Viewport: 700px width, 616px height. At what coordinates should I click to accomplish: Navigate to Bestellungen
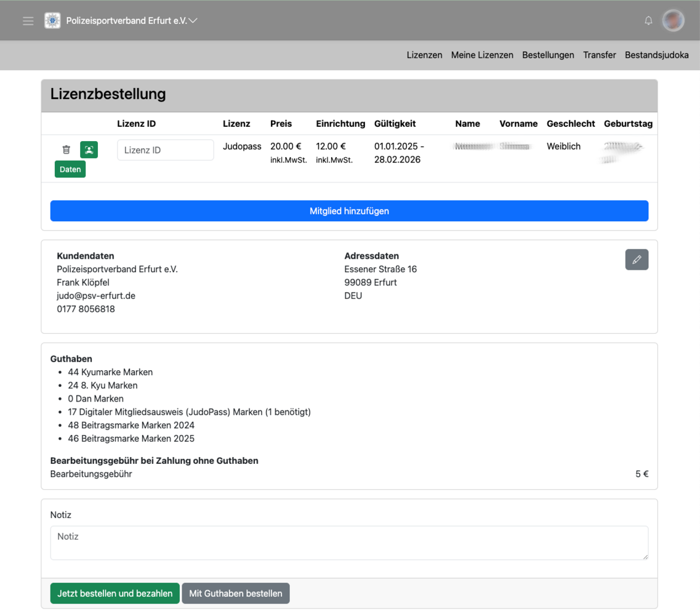point(548,55)
